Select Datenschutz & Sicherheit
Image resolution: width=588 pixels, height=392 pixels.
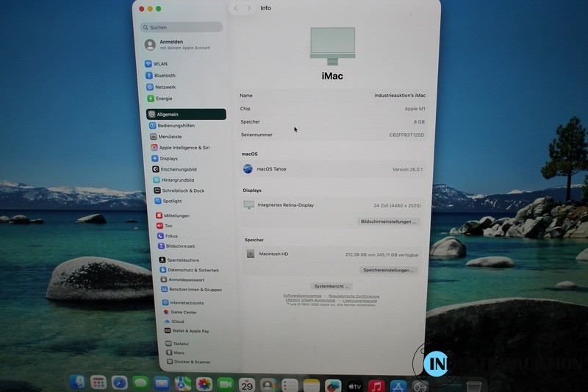click(x=193, y=270)
